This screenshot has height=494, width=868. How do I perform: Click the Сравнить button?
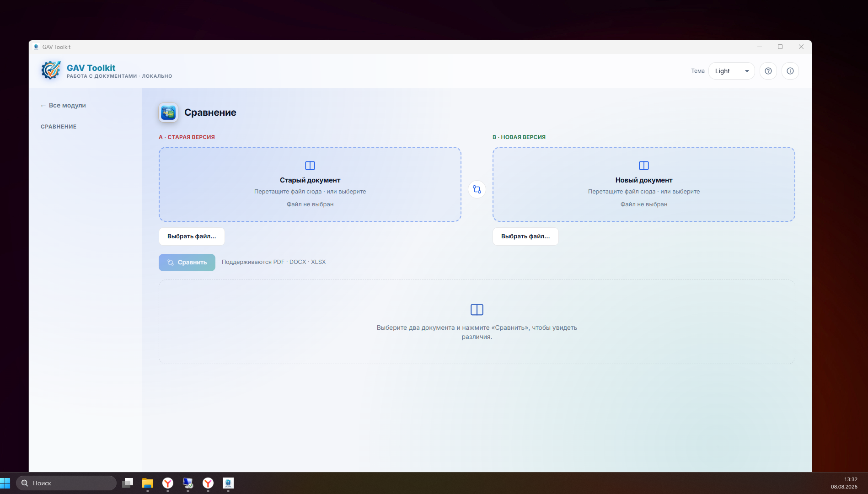(x=187, y=263)
